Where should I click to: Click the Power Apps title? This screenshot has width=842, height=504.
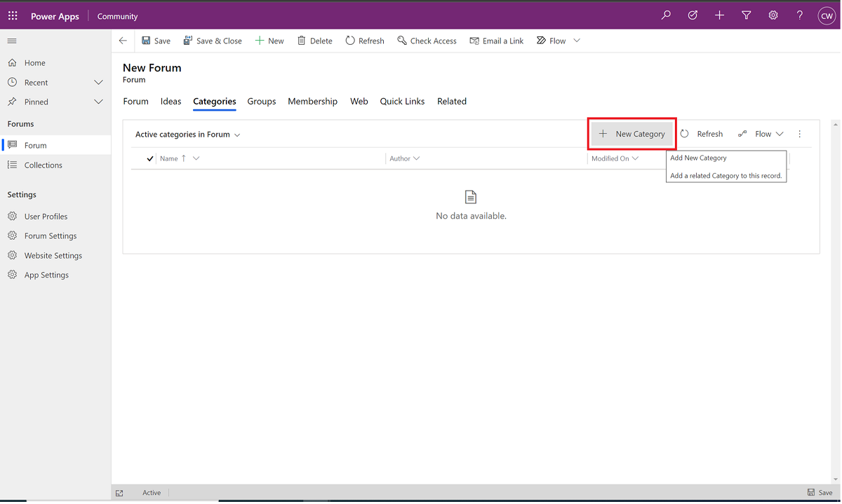[x=55, y=16]
